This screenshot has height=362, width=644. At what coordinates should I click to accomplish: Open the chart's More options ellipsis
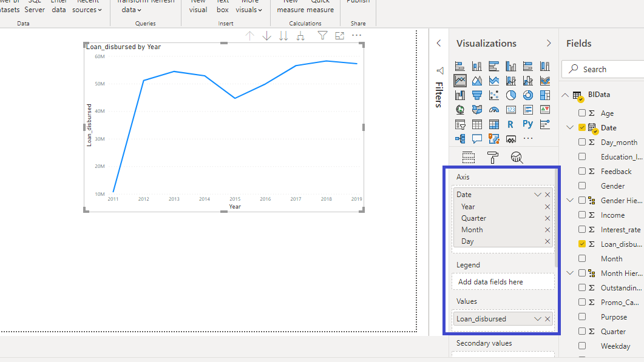356,36
